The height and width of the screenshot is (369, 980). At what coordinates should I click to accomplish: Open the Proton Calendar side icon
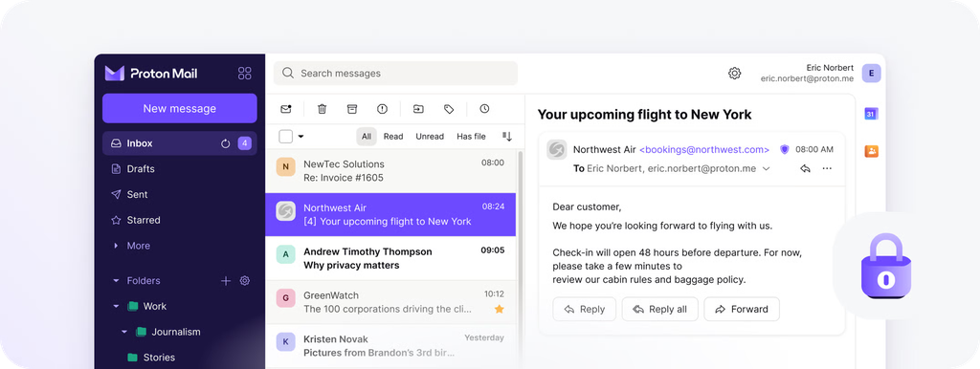(871, 114)
